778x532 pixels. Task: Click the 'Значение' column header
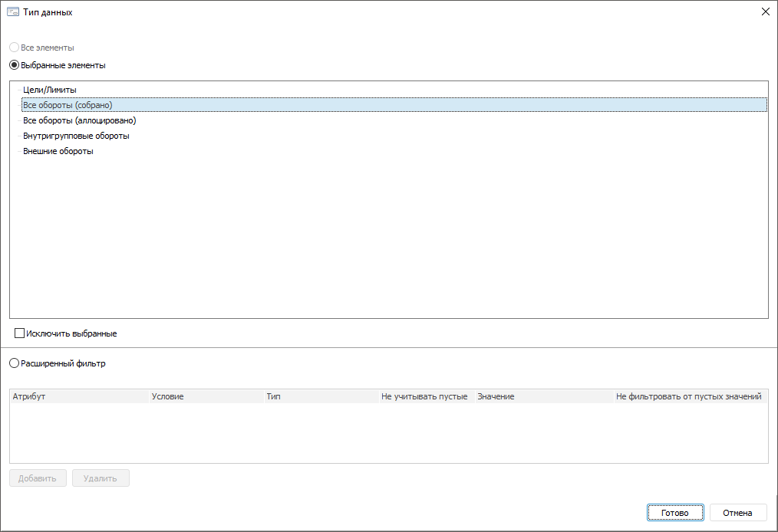coord(544,396)
